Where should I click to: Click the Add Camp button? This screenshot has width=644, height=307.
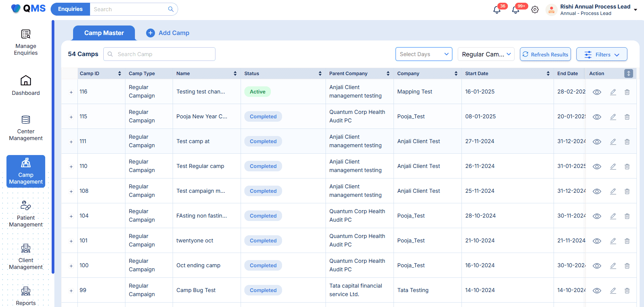tap(168, 33)
